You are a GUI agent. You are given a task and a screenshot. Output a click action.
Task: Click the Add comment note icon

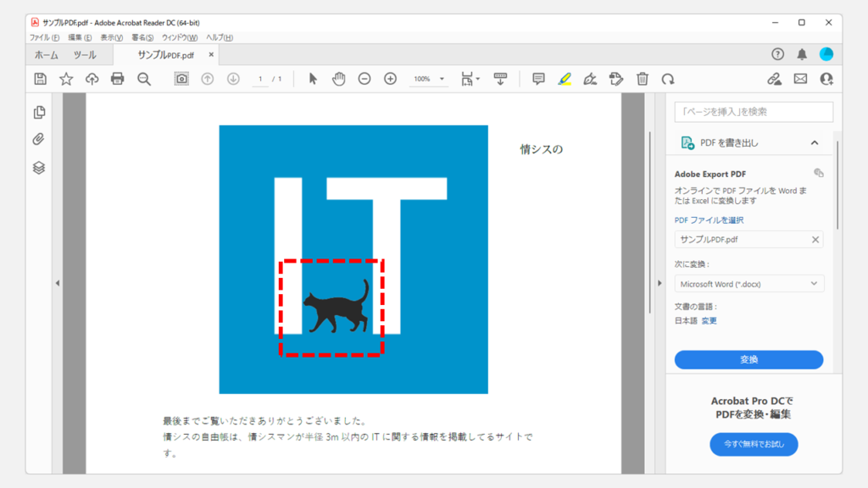pos(538,79)
